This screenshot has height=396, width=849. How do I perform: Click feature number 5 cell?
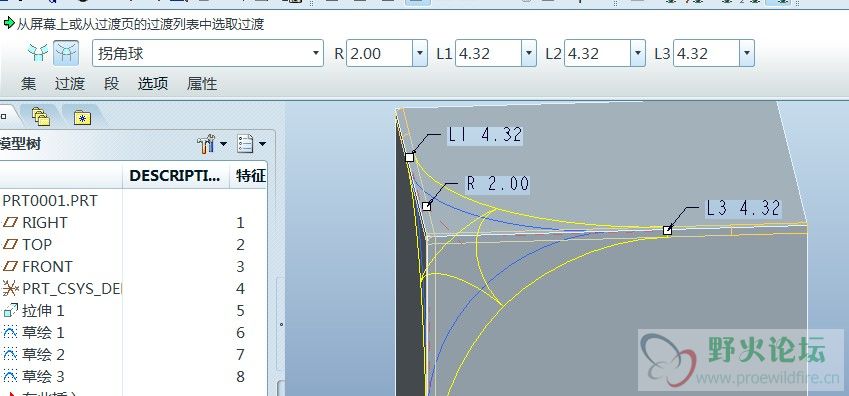point(240,310)
